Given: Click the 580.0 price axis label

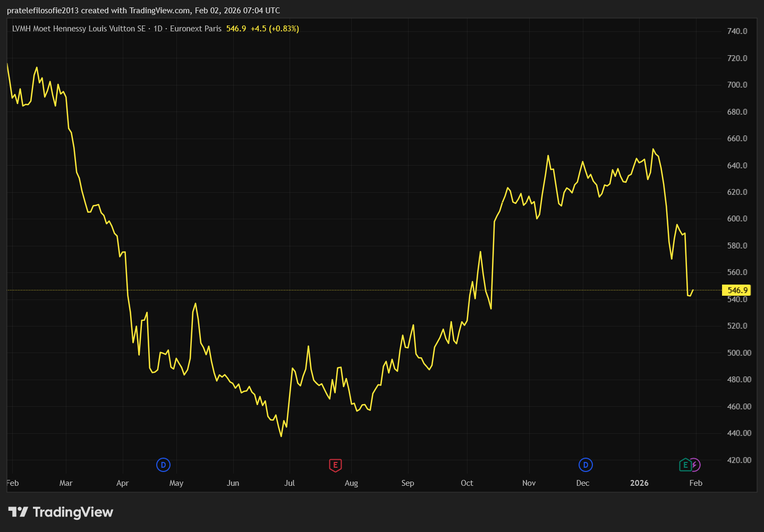Looking at the screenshot, I should [737, 246].
